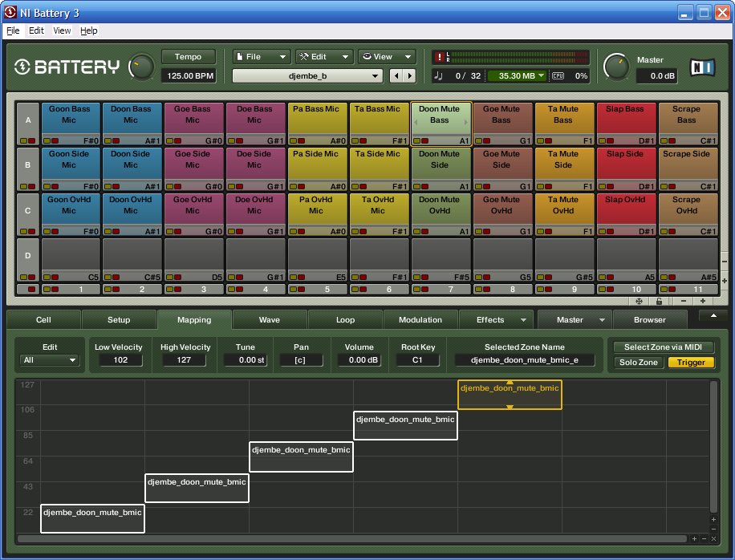This screenshot has height=560, width=735.
Task: Mute column 1 with its yellow button
Action: point(47,289)
